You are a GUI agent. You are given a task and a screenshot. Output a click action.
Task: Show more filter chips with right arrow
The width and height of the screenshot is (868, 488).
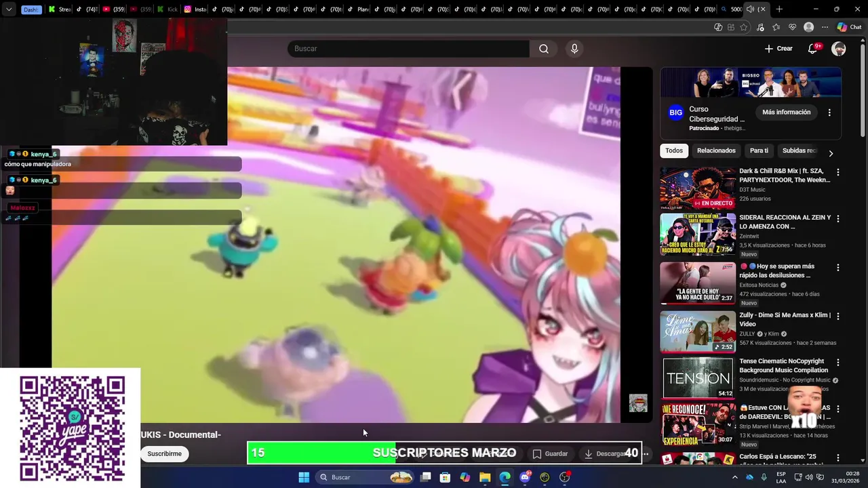[x=831, y=153]
